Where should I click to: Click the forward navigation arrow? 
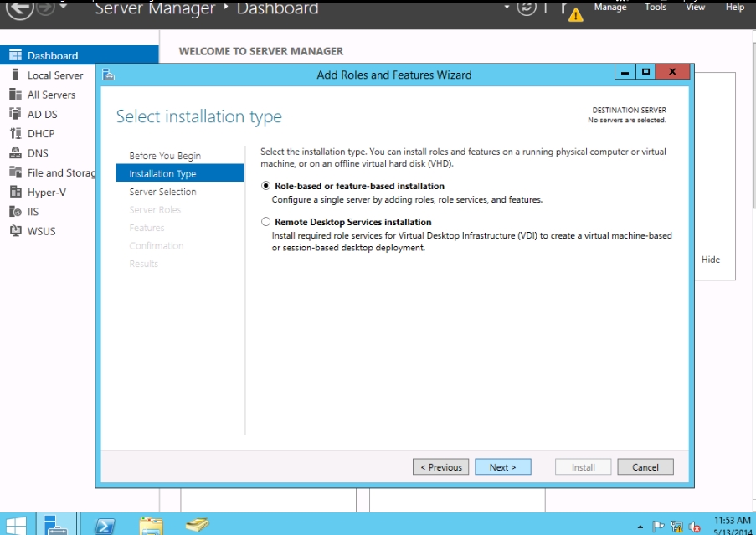coord(46,8)
